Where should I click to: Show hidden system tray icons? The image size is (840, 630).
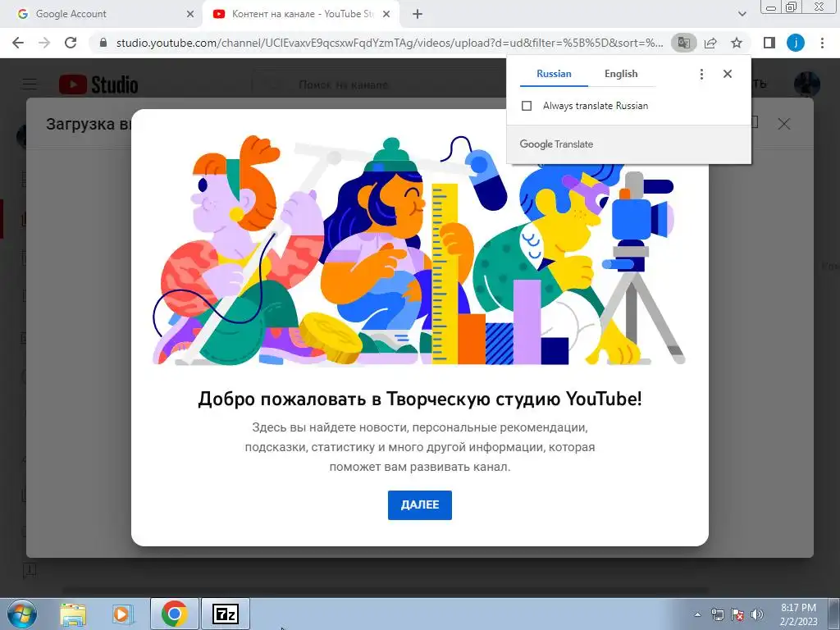tap(697, 614)
